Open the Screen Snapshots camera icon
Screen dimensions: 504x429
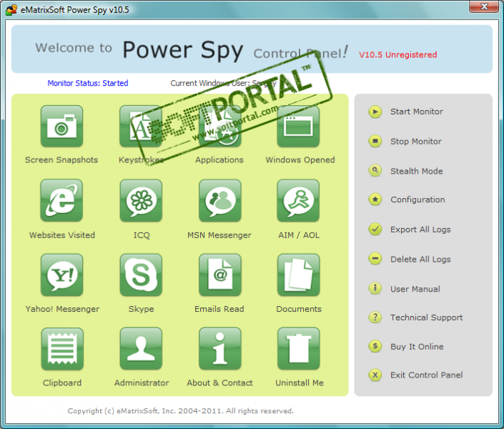pos(61,126)
